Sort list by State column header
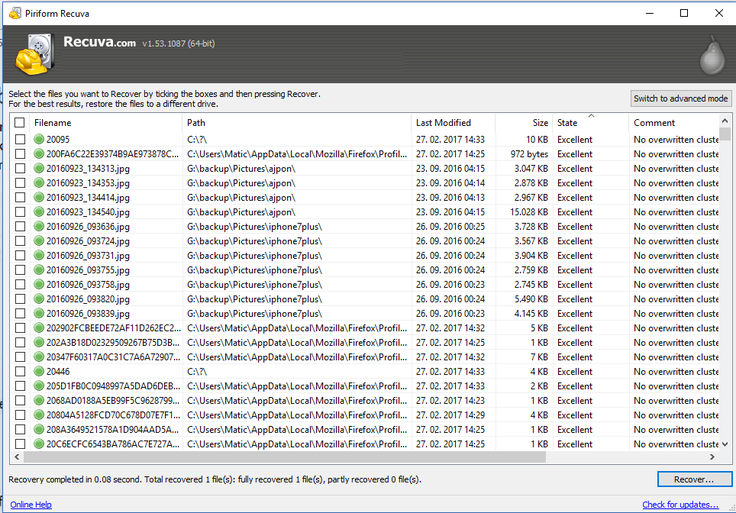This screenshot has width=736, height=513. [590, 123]
